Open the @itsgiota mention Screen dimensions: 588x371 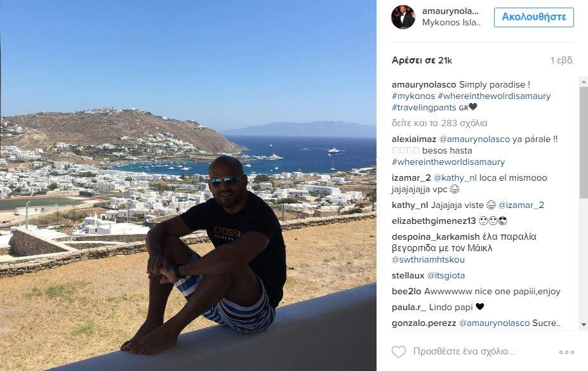(x=446, y=275)
